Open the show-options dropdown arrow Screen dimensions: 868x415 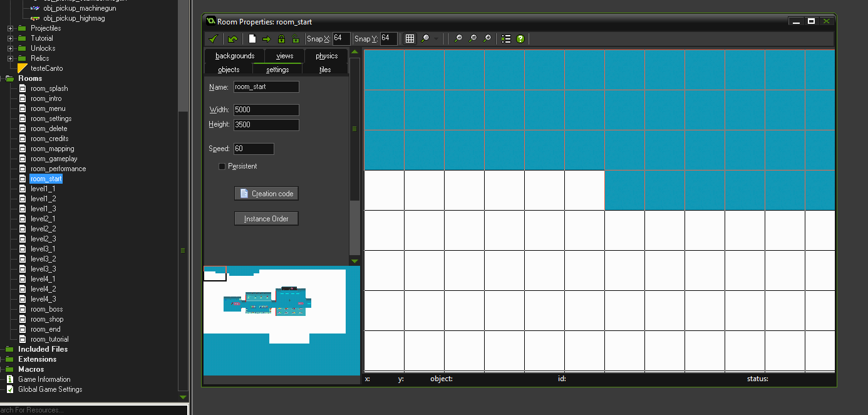click(x=437, y=39)
